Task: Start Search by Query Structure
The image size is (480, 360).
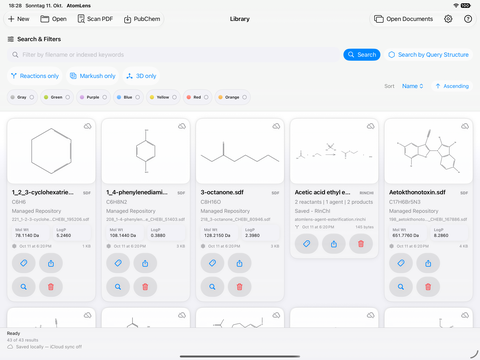Action: [429, 55]
